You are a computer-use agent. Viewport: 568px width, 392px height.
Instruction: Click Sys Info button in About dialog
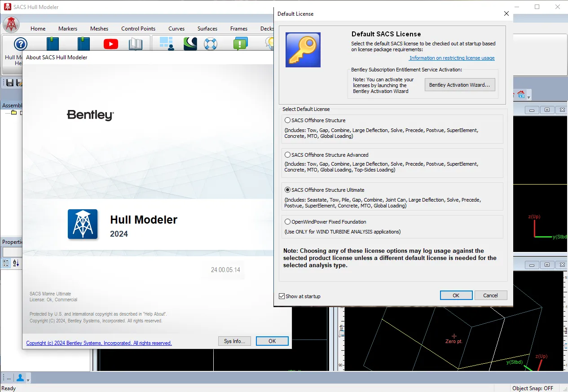click(235, 341)
